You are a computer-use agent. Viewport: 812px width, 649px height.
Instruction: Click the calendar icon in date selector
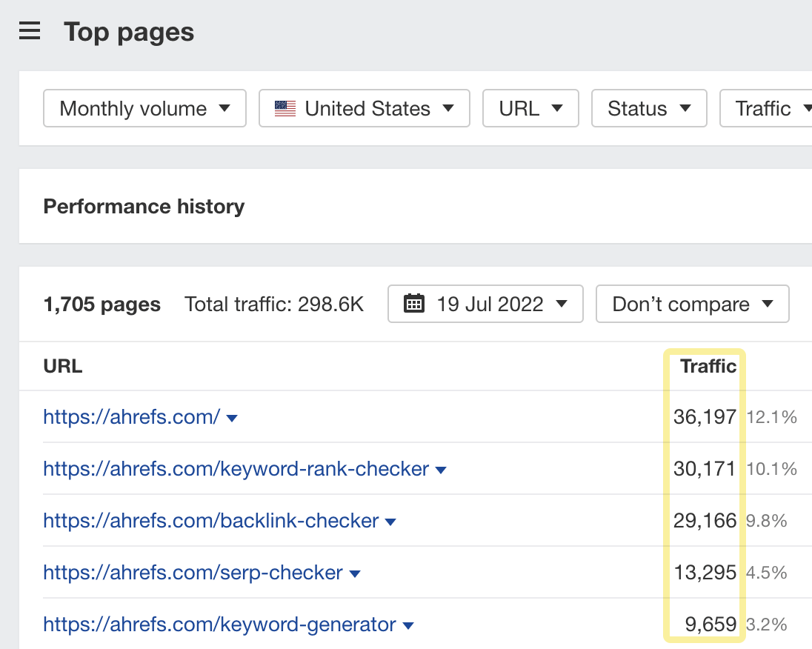(413, 304)
